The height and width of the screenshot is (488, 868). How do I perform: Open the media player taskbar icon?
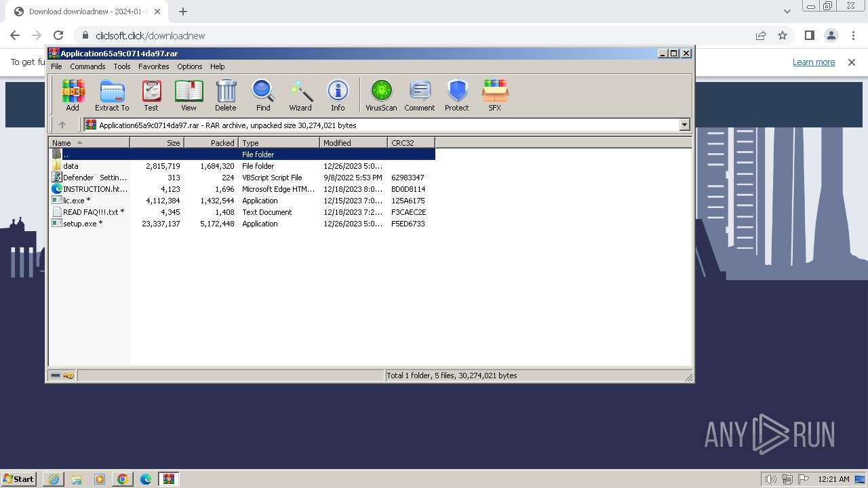click(100, 479)
